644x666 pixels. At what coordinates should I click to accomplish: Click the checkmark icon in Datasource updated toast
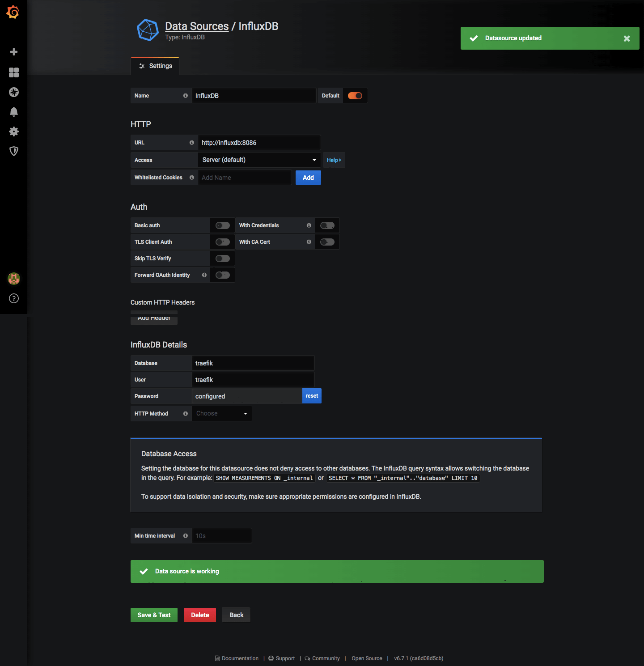474,38
